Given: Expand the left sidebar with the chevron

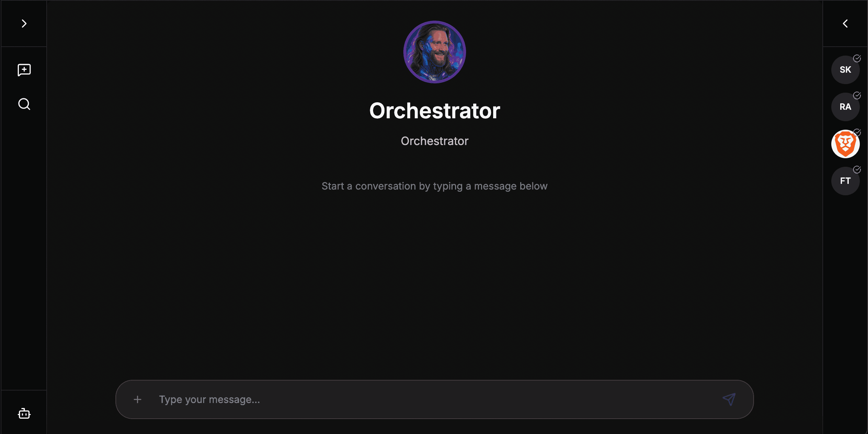Looking at the screenshot, I should [24, 23].
